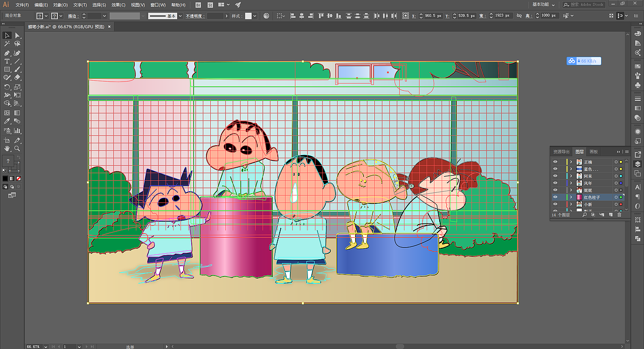Click the locate object magnifier in Layers
Image resolution: width=644 pixels, height=349 pixels.
click(585, 215)
